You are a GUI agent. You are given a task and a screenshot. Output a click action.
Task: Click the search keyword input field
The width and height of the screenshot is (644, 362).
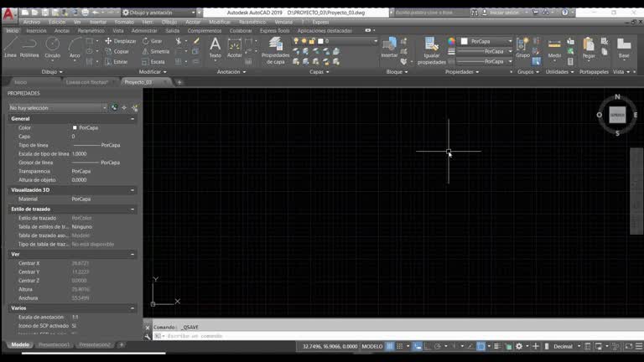tap(431, 13)
